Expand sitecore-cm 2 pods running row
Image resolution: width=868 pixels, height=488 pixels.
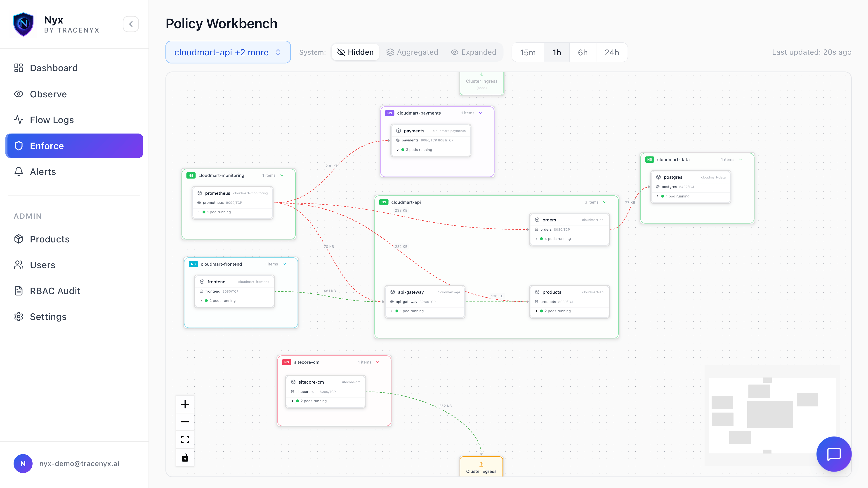click(325, 401)
